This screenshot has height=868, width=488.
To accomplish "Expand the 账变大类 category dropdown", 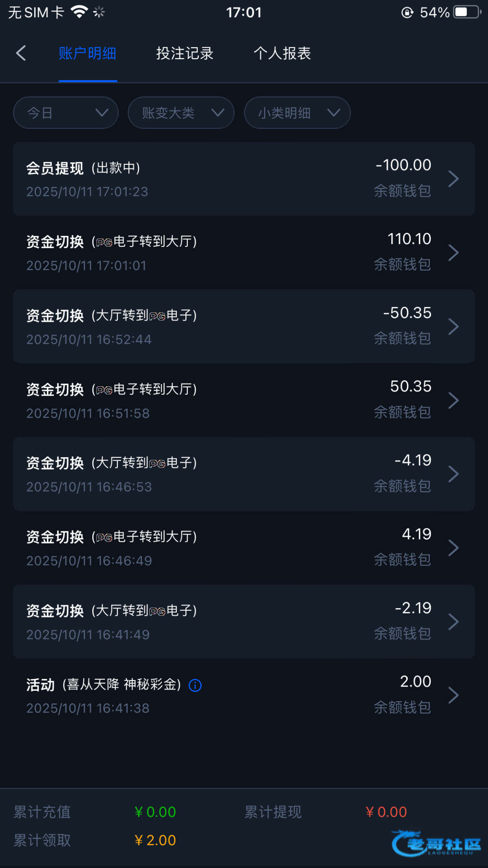I will click(181, 113).
